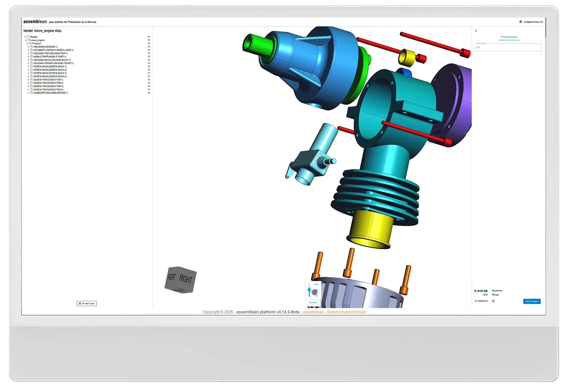Image resolution: width=568 pixels, height=392 pixels.
Task: Toggle visibility of CYLINDER LINER part
Action: [x=149, y=50]
